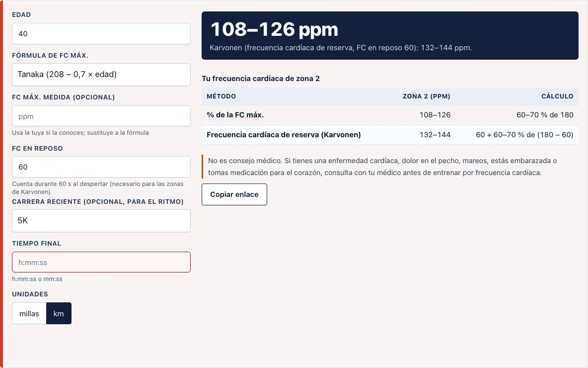The height and width of the screenshot is (368, 588).
Task: Click the CÁLCULO column header
Action: (x=557, y=96)
